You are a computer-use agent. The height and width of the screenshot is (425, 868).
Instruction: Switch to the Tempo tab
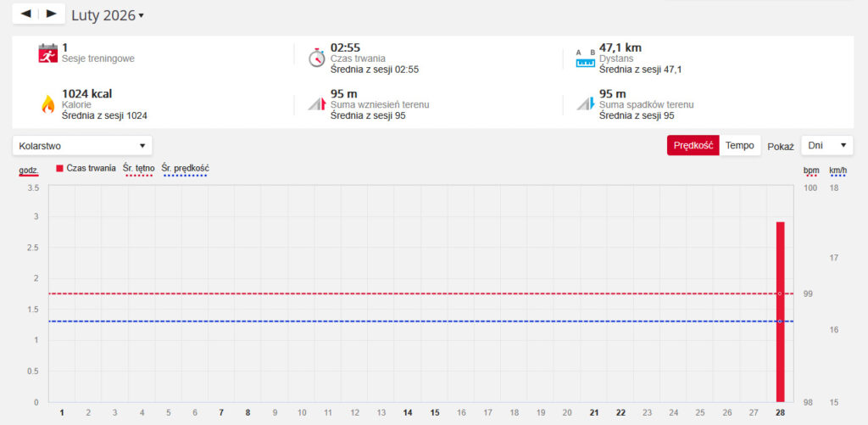pyautogui.click(x=739, y=146)
